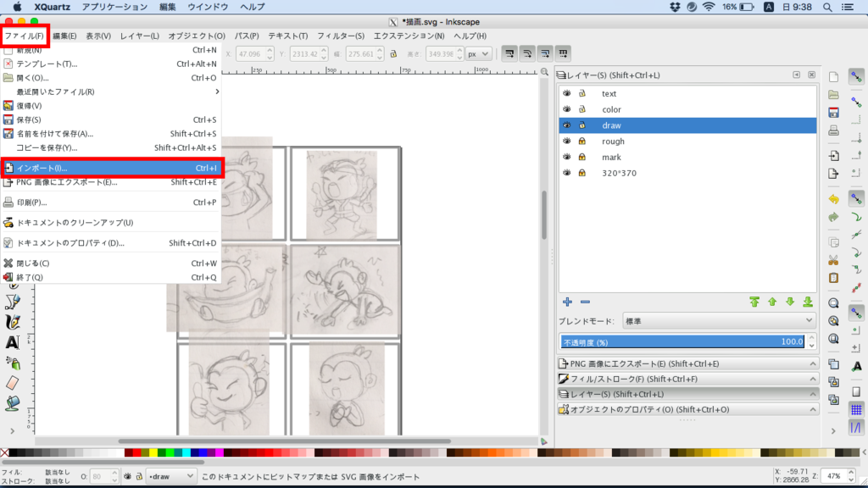Click the Zoom to fit selection icon
This screenshot has width=868, height=488.
pyautogui.click(x=834, y=303)
